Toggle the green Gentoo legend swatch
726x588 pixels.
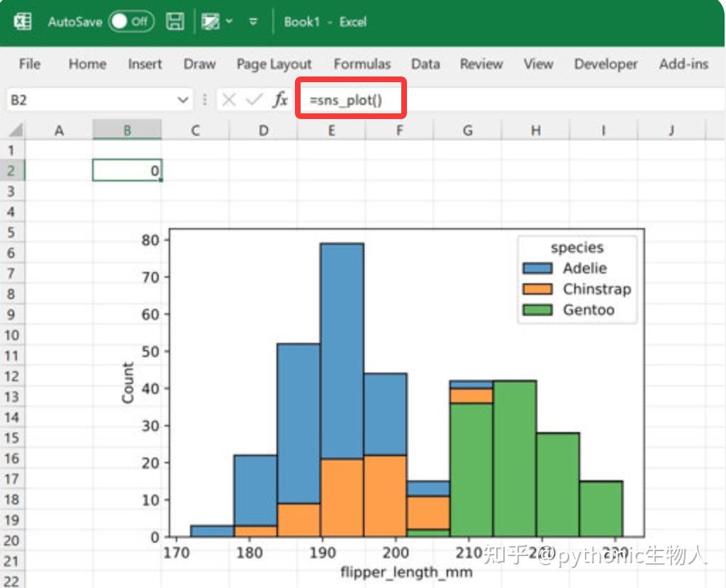coord(536,310)
